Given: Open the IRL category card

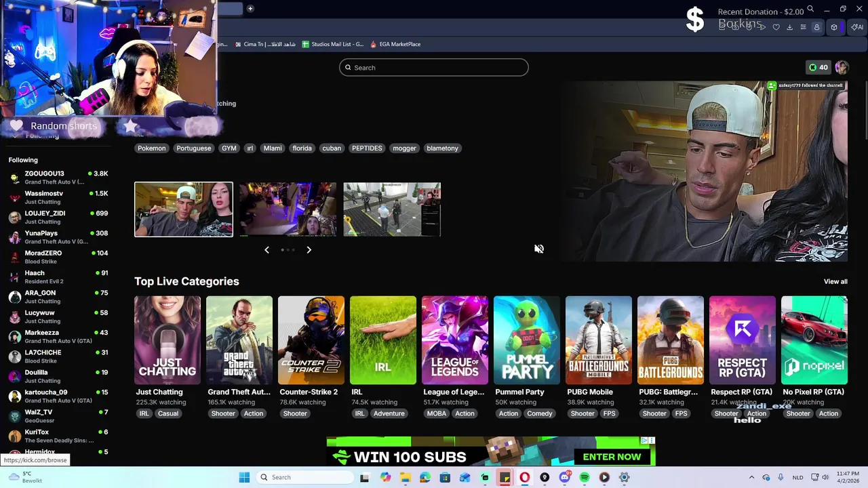Looking at the screenshot, I should 383,340.
